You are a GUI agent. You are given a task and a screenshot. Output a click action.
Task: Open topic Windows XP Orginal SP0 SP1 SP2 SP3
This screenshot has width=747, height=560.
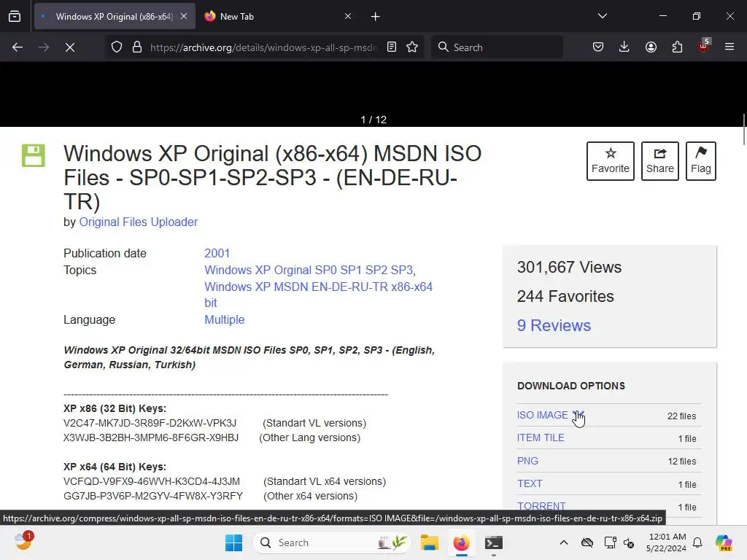point(310,270)
